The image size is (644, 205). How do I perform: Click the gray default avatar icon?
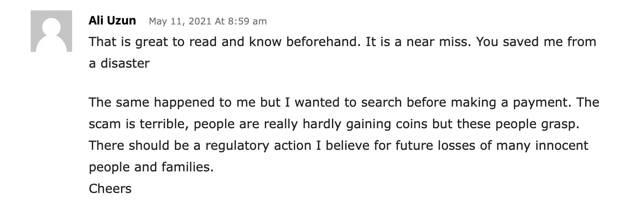pos(51,31)
